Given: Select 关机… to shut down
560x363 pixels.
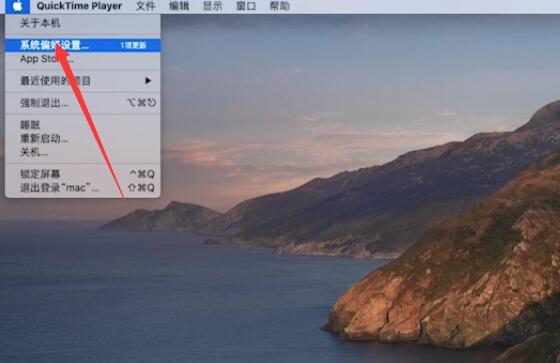Looking at the screenshot, I should point(82,152).
